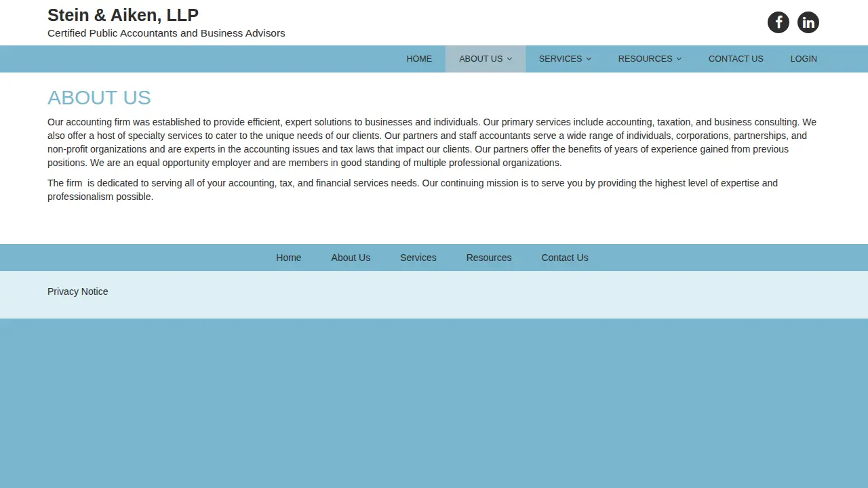Open the Login menu item
This screenshot has width=868, height=488.
(x=804, y=59)
